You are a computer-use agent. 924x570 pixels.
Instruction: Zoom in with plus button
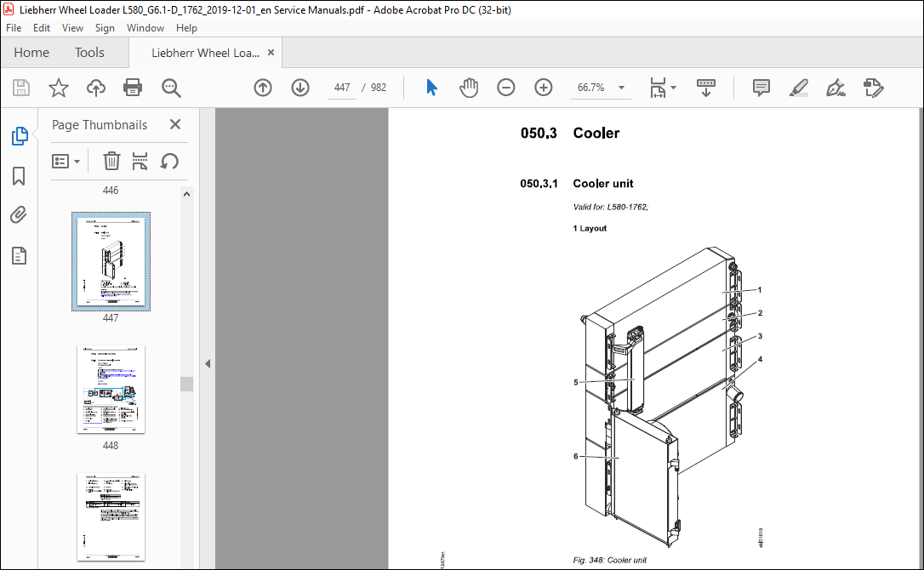(x=544, y=88)
